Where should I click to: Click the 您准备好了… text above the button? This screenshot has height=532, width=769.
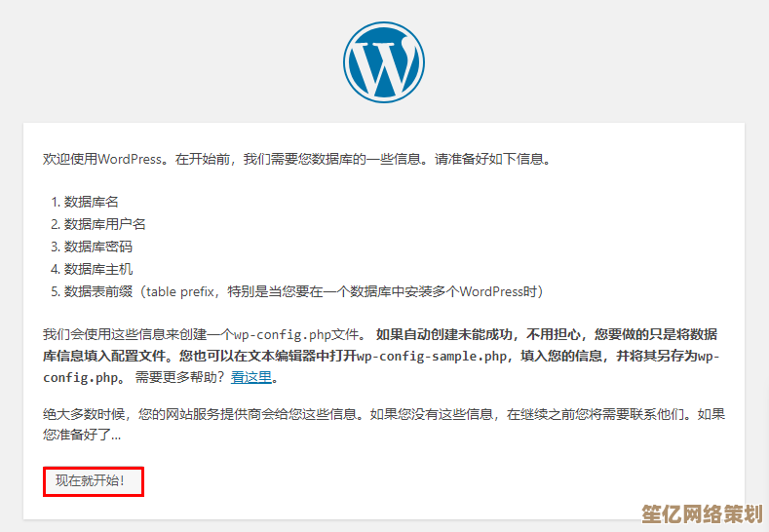pyautogui.click(x=83, y=435)
